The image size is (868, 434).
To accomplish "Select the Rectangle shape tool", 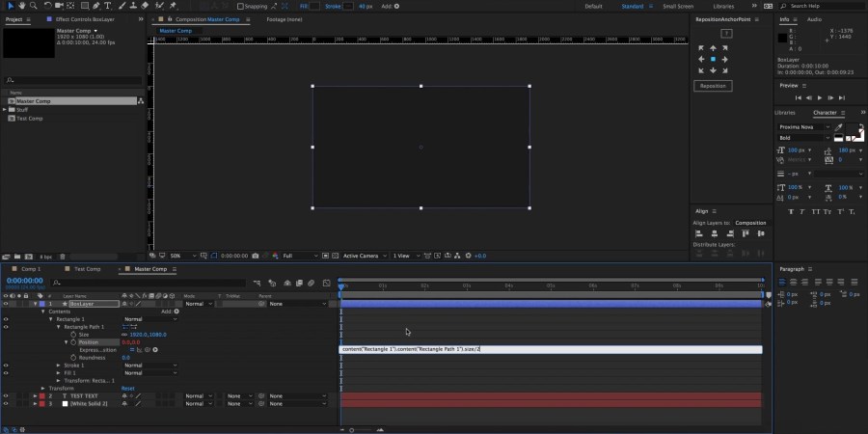I will click(85, 6).
